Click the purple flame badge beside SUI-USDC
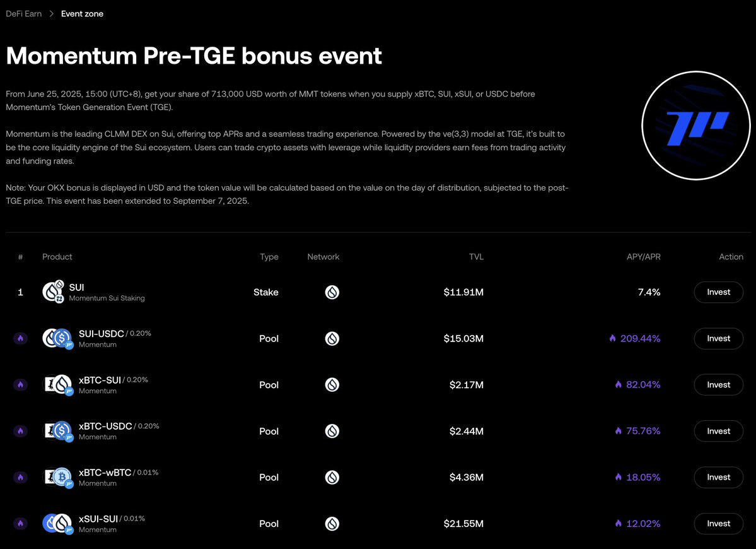 pyautogui.click(x=20, y=338)
